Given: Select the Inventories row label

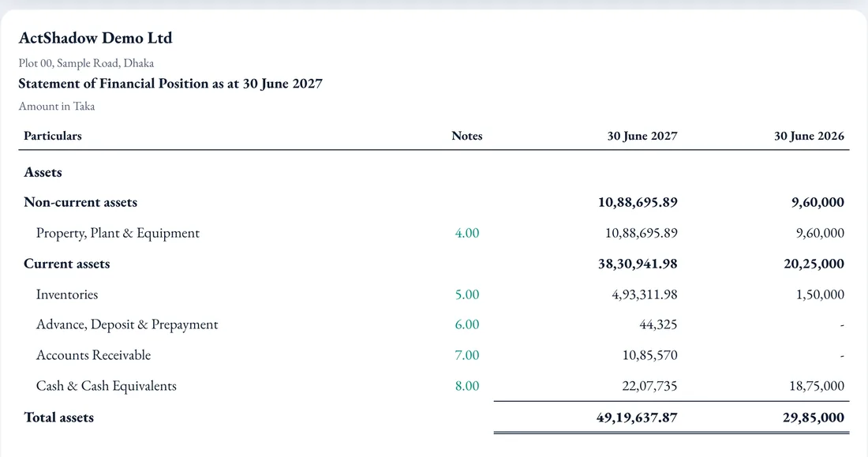Looking at the screenshot, I should (x=67, y=294).
